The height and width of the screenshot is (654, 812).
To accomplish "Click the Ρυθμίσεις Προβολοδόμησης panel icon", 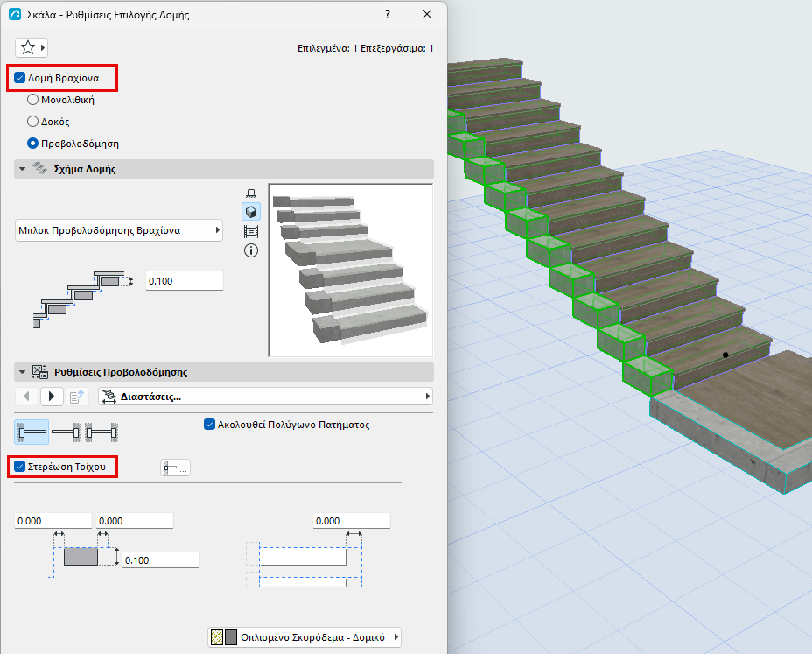I will point(40,371).
